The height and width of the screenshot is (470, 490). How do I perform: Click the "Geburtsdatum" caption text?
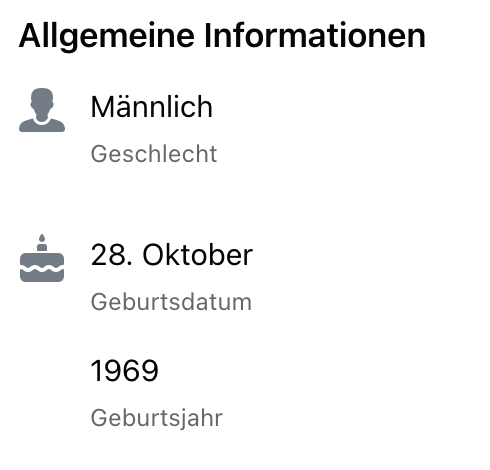click(171, 302)
